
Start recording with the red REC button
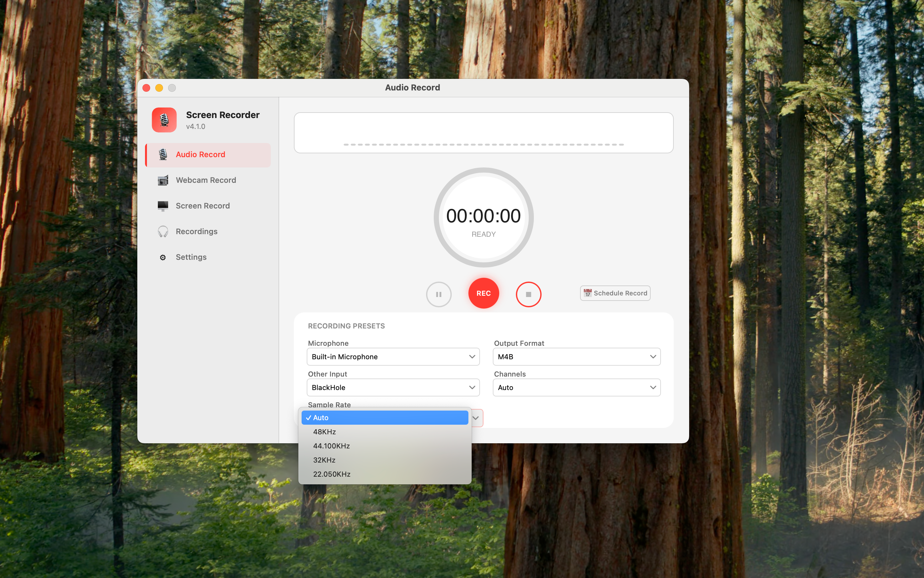(x=483, y=293)
